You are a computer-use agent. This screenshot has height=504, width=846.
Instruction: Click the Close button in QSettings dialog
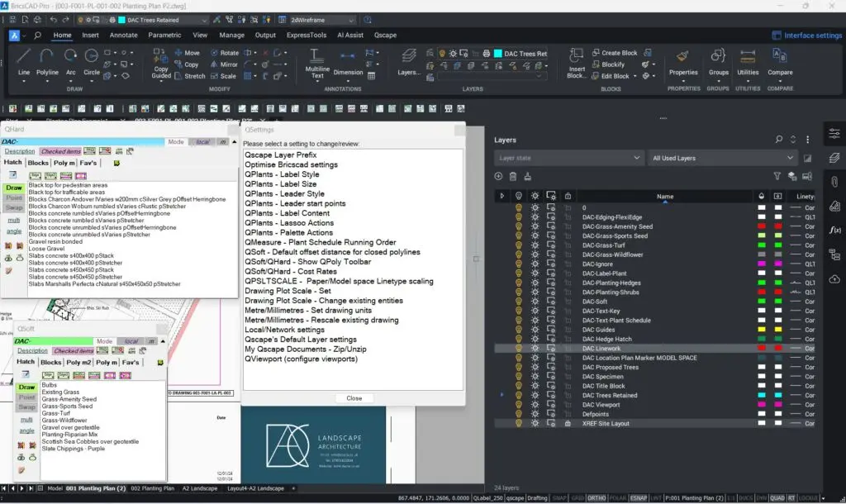click(354, 397)
